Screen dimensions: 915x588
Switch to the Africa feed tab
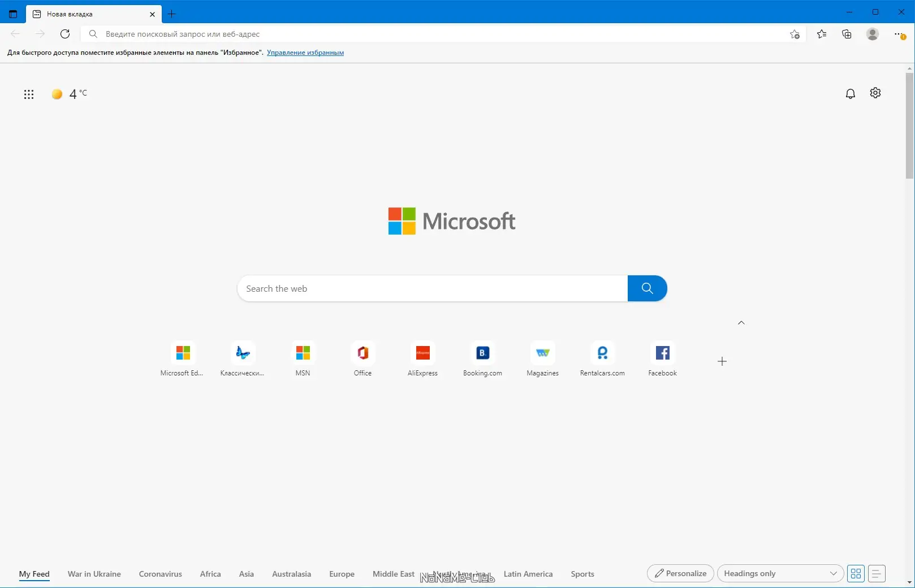(210, 574)
